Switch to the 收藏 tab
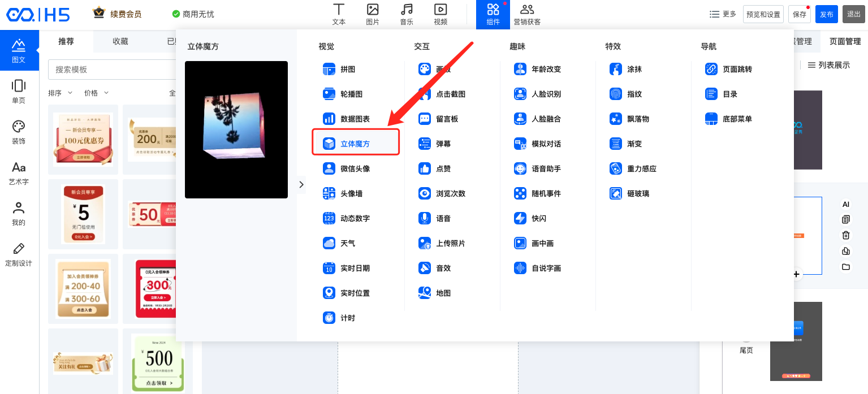 point(120,41)
